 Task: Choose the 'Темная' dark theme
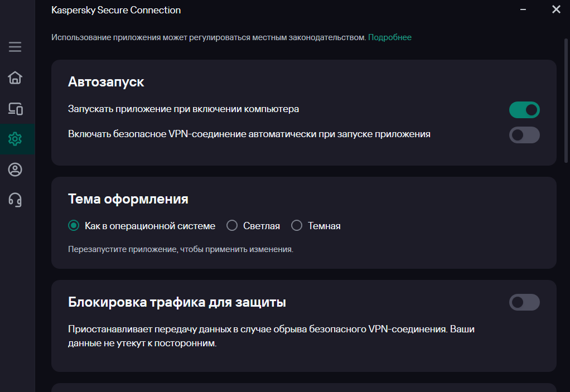(297, 226)
